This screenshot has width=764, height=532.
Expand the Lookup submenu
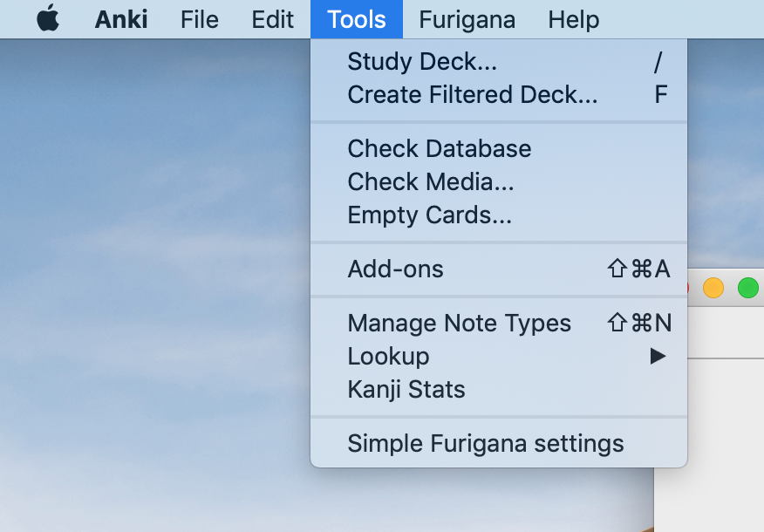pos(499,356)
